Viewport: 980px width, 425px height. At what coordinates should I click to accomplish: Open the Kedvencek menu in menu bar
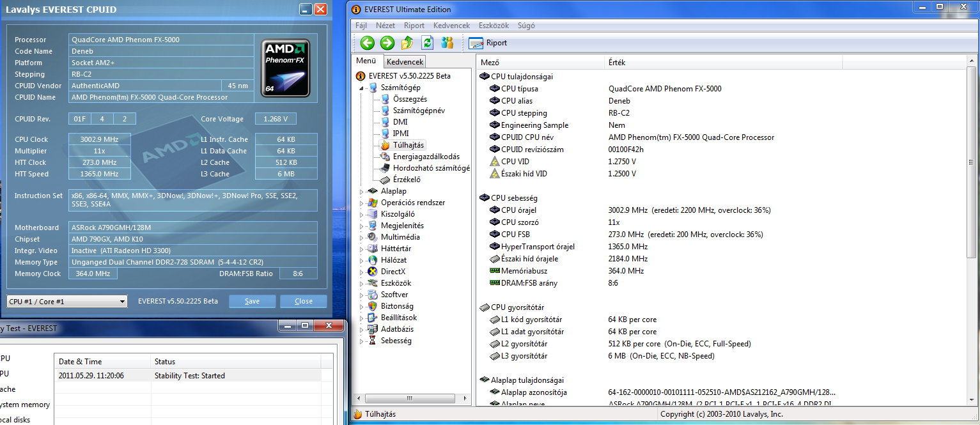[451, 26]
